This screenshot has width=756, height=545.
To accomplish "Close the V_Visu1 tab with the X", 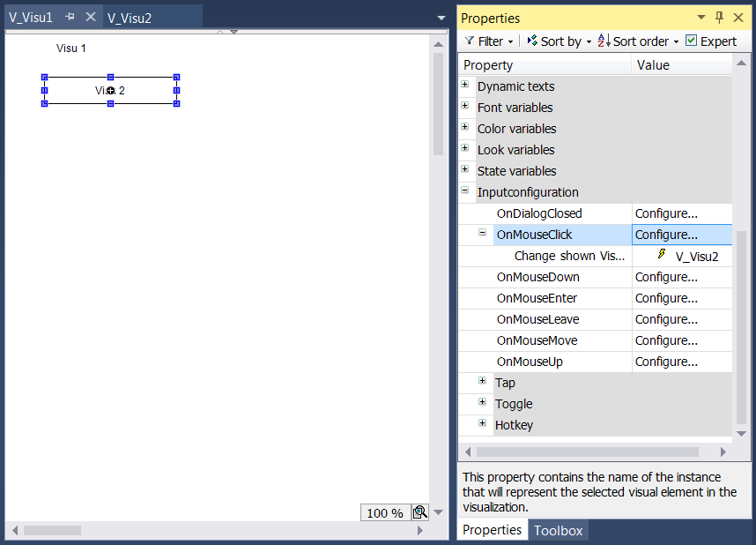I will pyautogui.click(x=91, y=17).
